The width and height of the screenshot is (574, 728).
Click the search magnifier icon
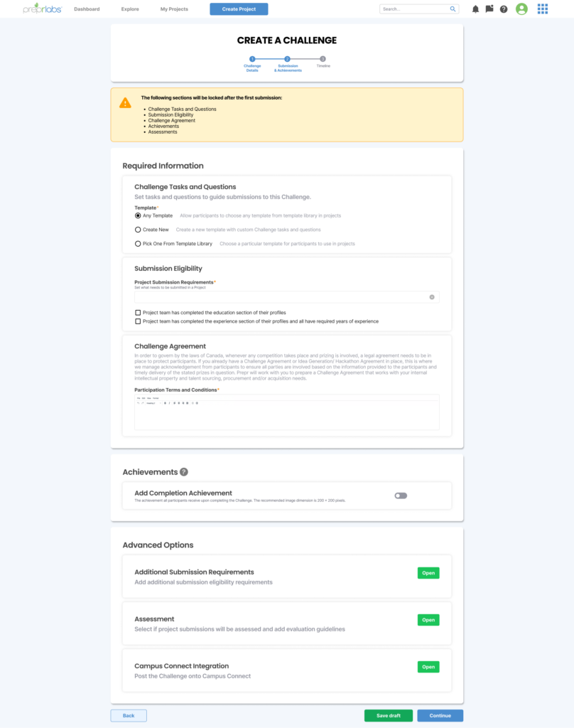coord(453,9)
